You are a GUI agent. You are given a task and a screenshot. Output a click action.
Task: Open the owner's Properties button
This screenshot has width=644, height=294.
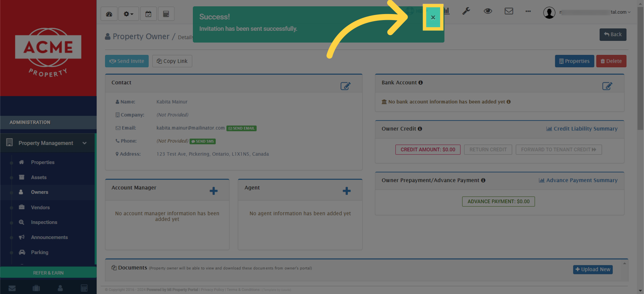tap(574, 61)
